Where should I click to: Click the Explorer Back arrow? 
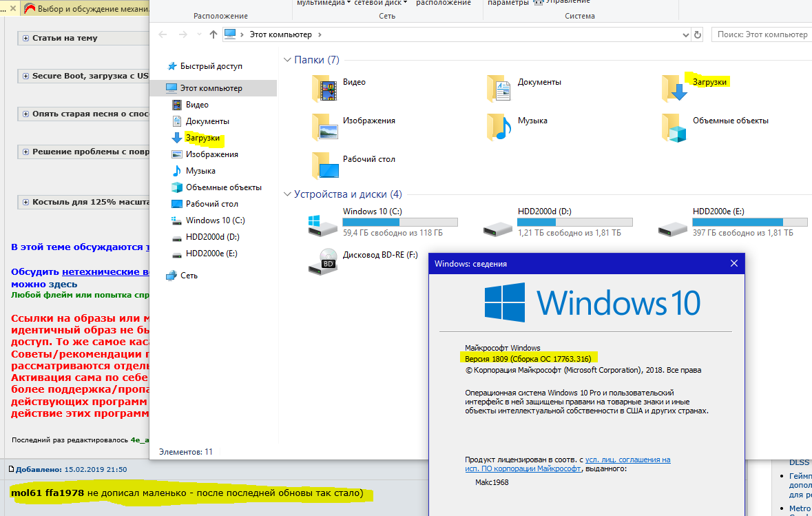163,34
